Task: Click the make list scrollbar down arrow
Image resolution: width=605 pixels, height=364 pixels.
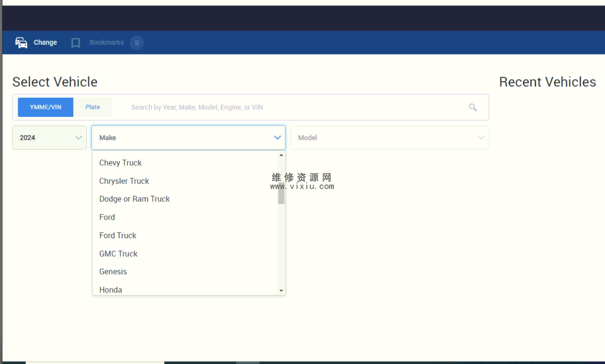Action: click(281, 291)
